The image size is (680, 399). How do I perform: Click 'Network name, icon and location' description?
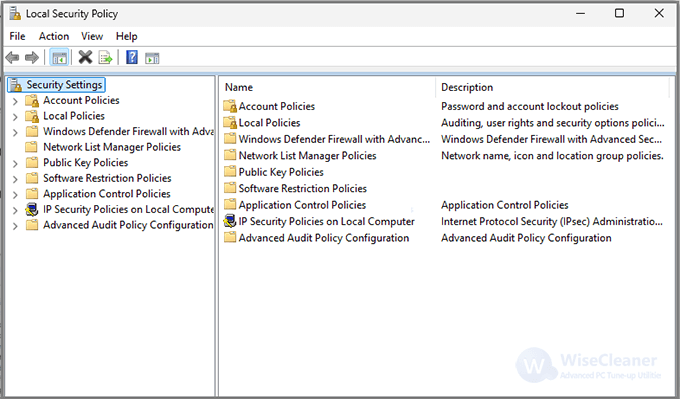[x=552, y=156]
